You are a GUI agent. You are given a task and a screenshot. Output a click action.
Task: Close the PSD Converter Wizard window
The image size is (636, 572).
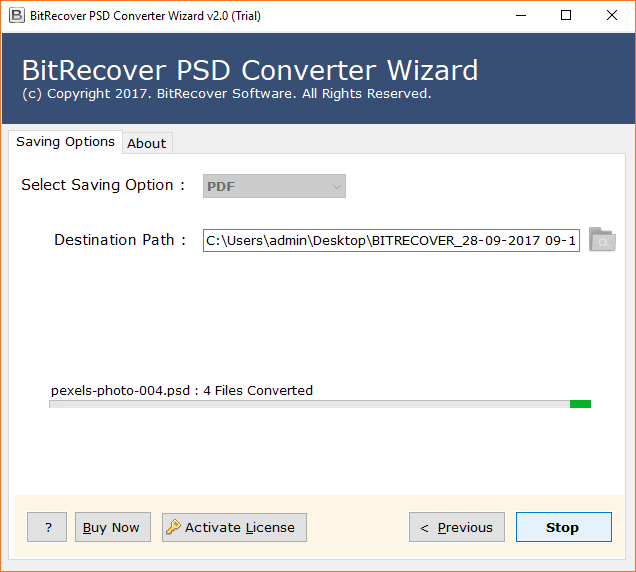[612, 16]
